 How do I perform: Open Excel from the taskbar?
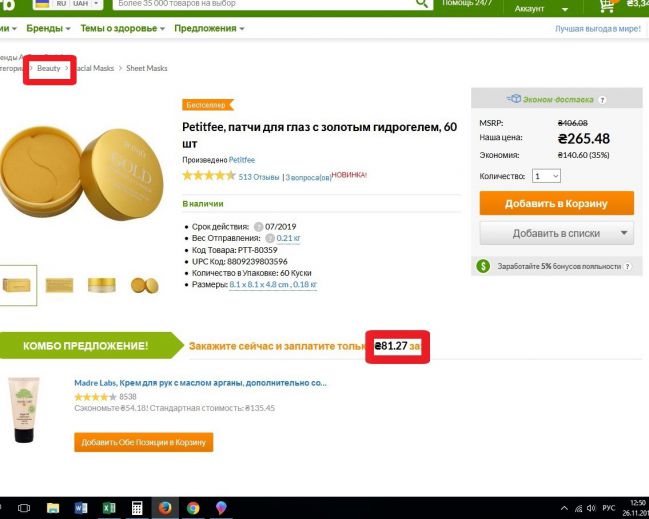(109, 508)
